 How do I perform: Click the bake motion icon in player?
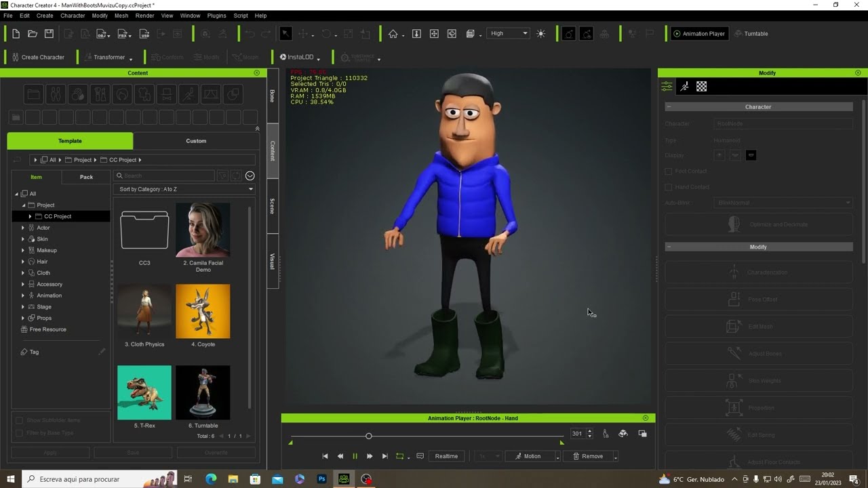pos(623,434)
